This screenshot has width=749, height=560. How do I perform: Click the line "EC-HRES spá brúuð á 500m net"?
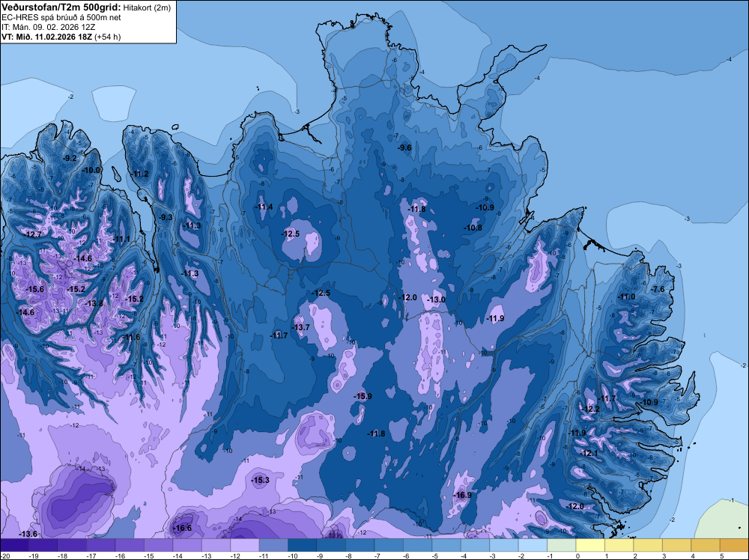click(x=61, y=17)
